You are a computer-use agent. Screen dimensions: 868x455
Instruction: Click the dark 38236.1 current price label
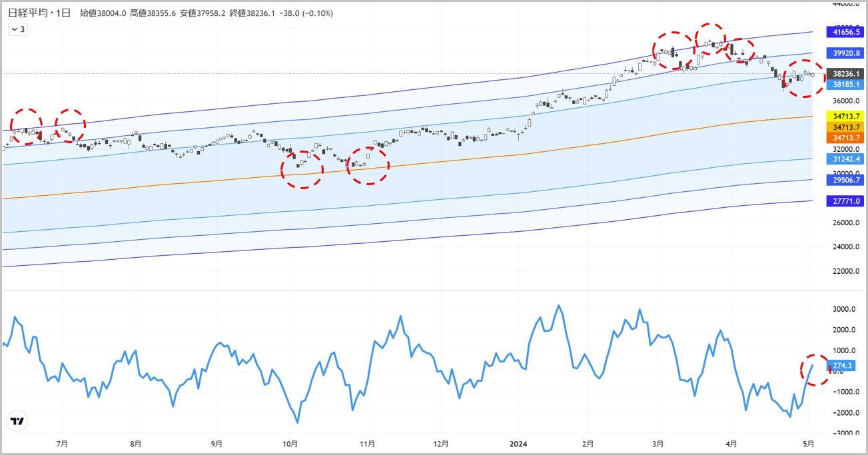pyautogui.click(x=845, y=74)
